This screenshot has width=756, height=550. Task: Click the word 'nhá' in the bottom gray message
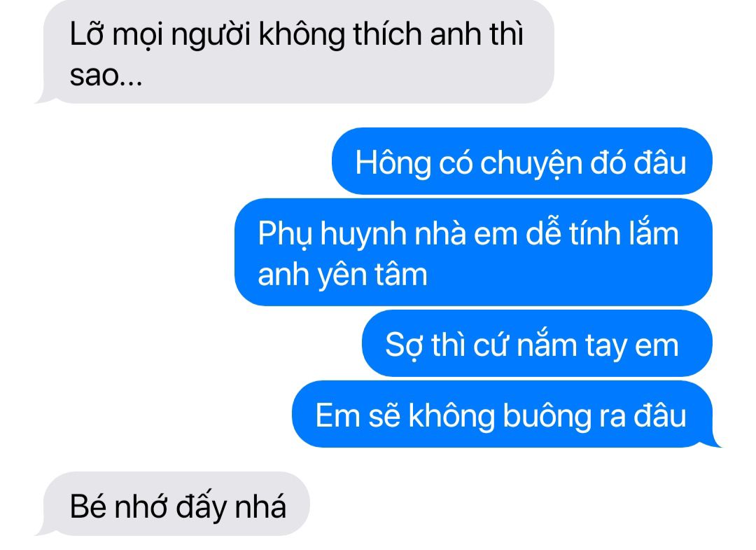click(260, 506)
